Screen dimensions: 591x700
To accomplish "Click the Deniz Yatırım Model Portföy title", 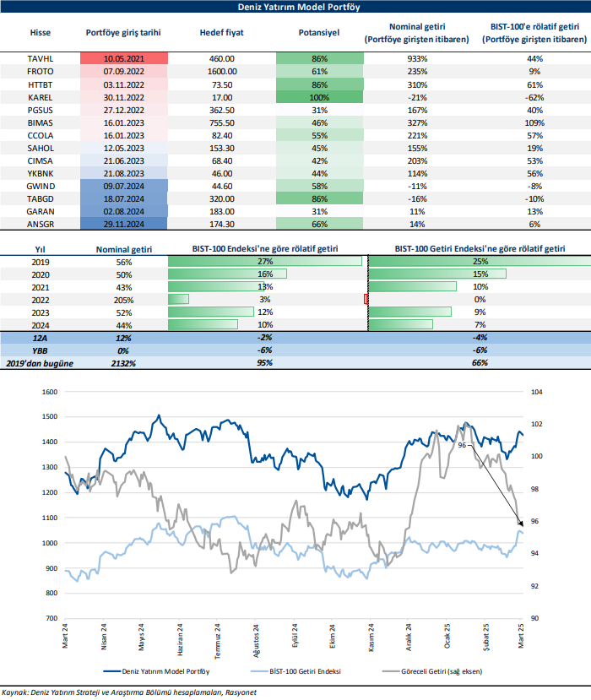I will [x=295, y=7].
